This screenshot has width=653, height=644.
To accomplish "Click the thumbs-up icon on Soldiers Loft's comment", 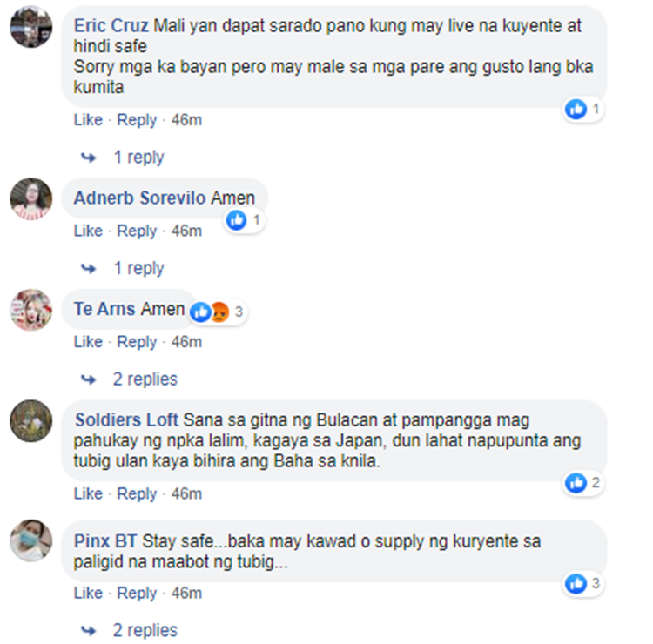I will pos(576,483).
